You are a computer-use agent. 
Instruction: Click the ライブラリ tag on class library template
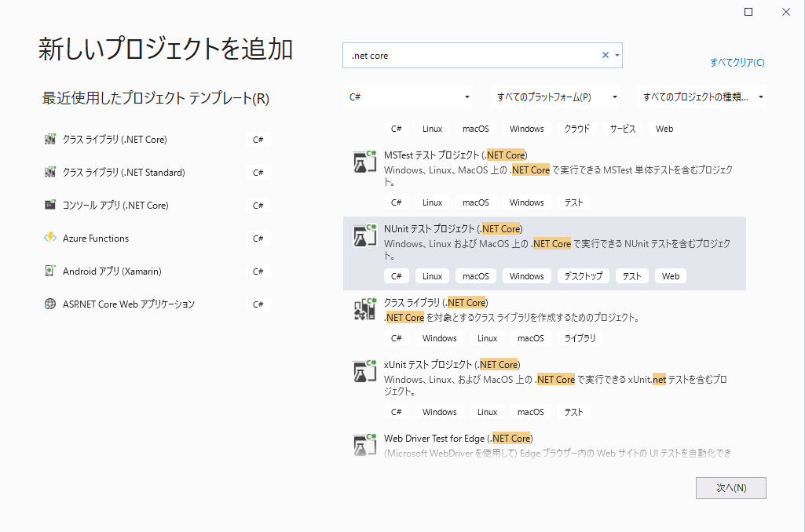click(x=580, y=338)
